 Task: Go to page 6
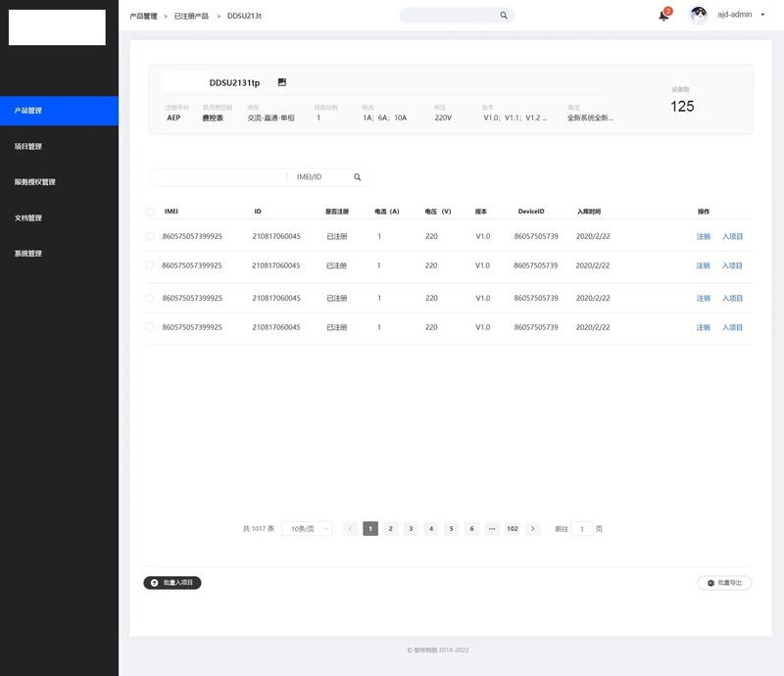(x=471, y=528)
